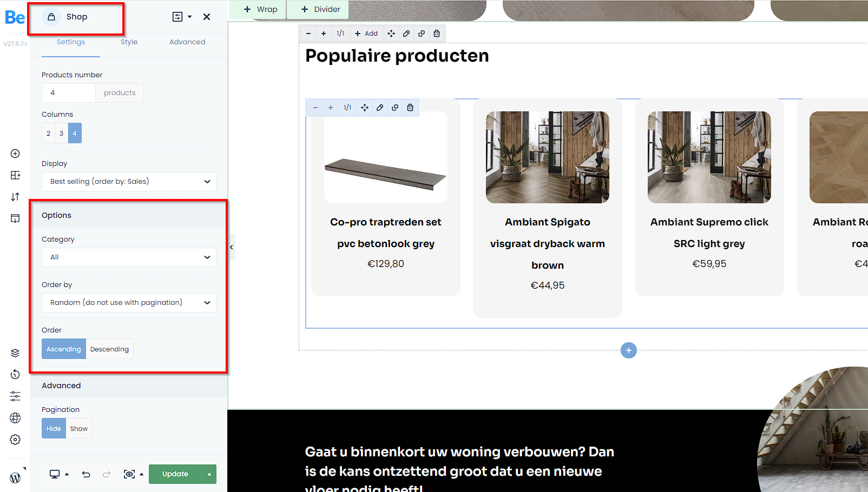Switch responsive device preview icon

[55, 474]
